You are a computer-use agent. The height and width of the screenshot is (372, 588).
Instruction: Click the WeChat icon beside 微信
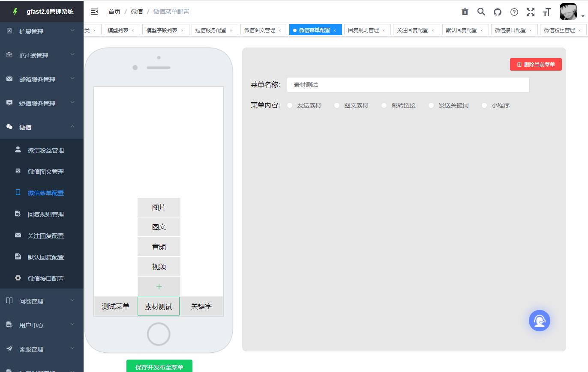pos(9,127)
